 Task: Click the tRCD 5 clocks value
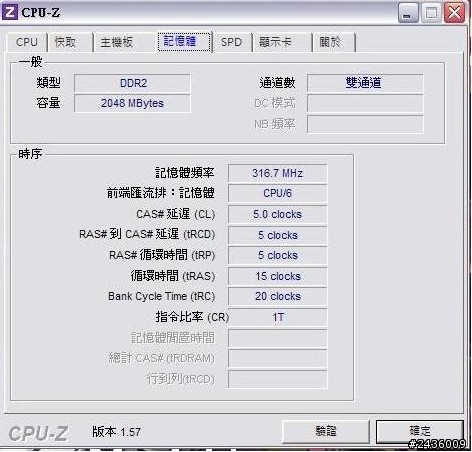coord(277,235)
